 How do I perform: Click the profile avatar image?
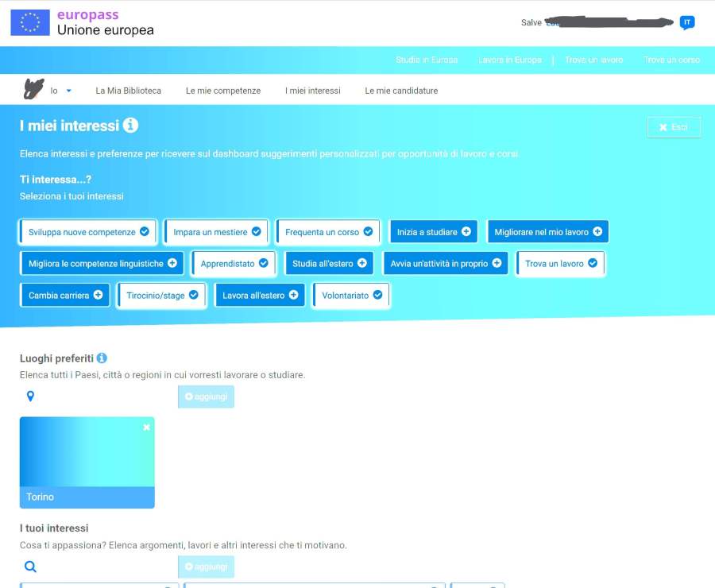[x=33, y=90]
